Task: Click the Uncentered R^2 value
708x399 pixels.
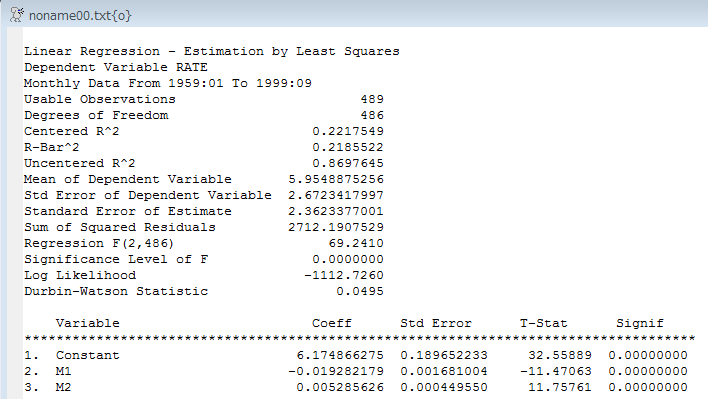Action: click(x=348, y=163)
